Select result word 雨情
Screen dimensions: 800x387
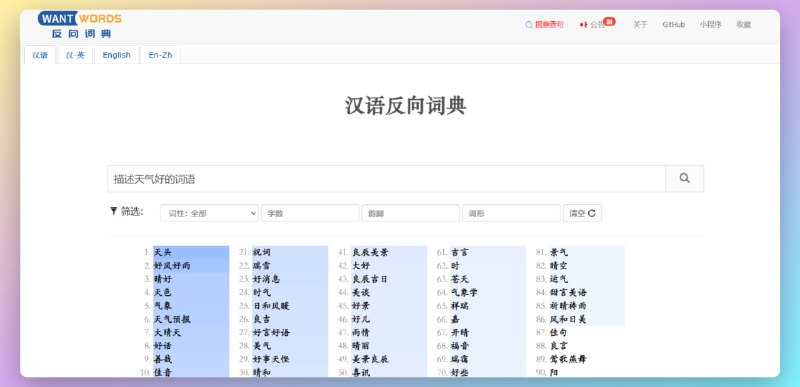(x=361, y=332)
